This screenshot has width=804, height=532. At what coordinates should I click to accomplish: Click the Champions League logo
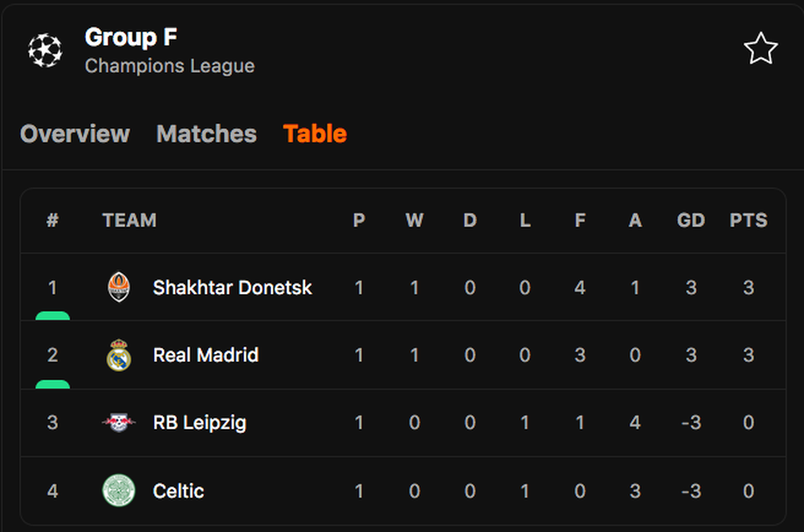45,49
